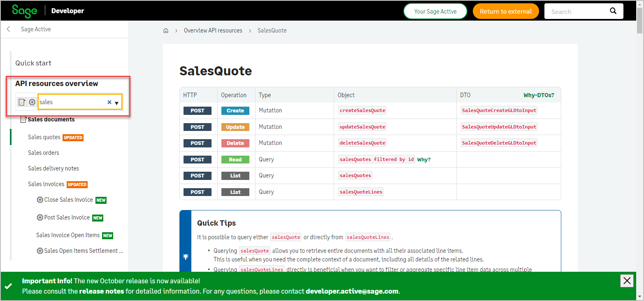Click the gear icon beside Sales Open Items Settlement
Screen dimensions: 644x301
point(40,251)
